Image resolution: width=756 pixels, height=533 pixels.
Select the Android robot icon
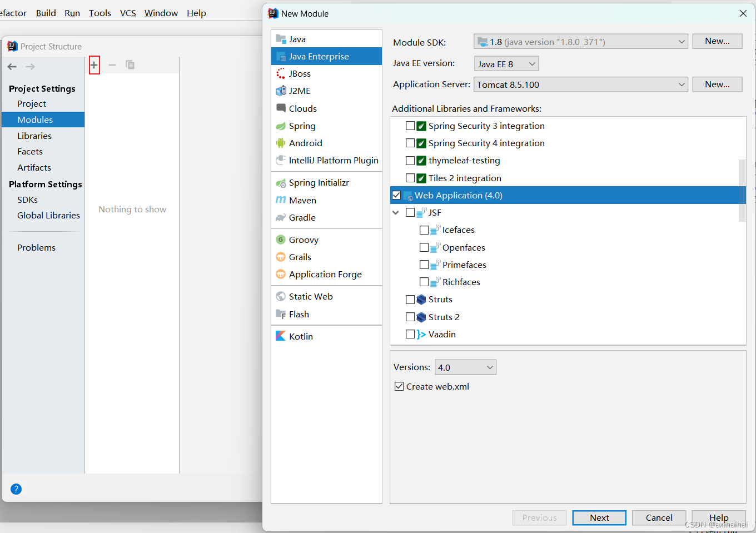pos(281,143)
